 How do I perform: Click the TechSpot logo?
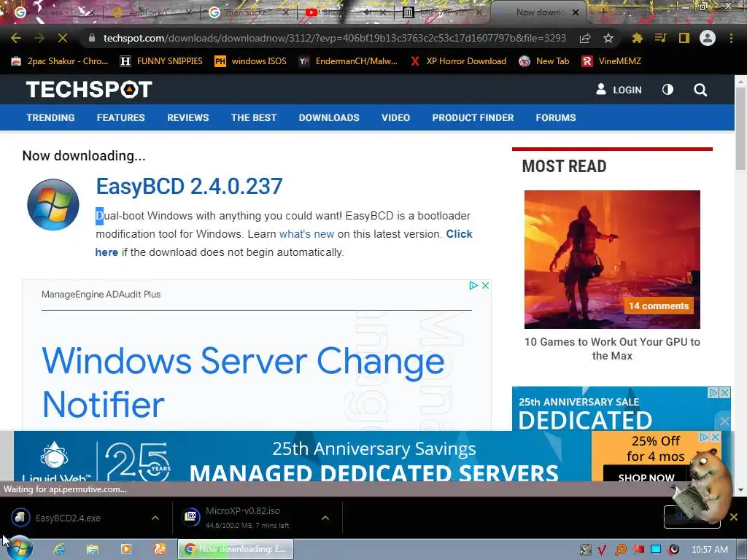click(x=89, y=89)
